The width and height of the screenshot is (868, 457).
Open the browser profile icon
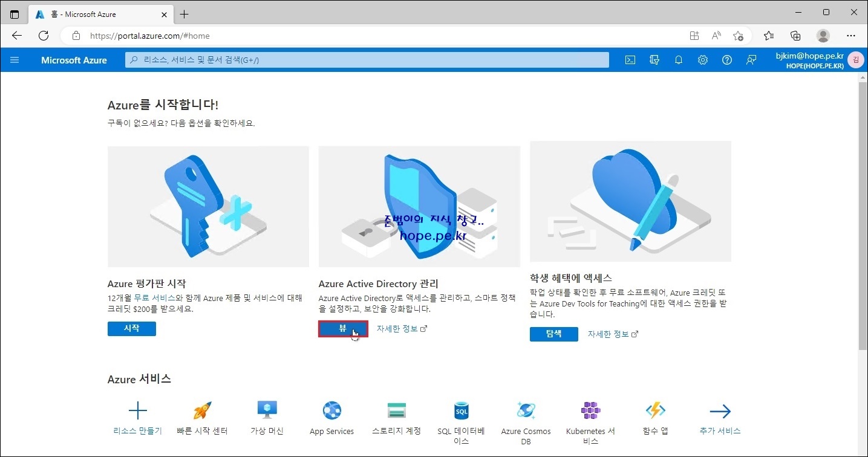823,36
